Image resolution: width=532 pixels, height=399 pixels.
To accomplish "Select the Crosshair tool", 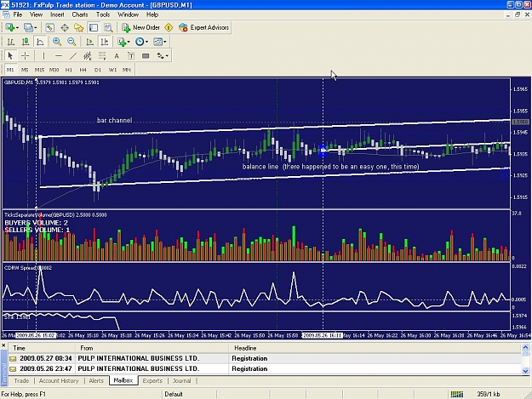I will pyautogui.click(x=25, y=56).
